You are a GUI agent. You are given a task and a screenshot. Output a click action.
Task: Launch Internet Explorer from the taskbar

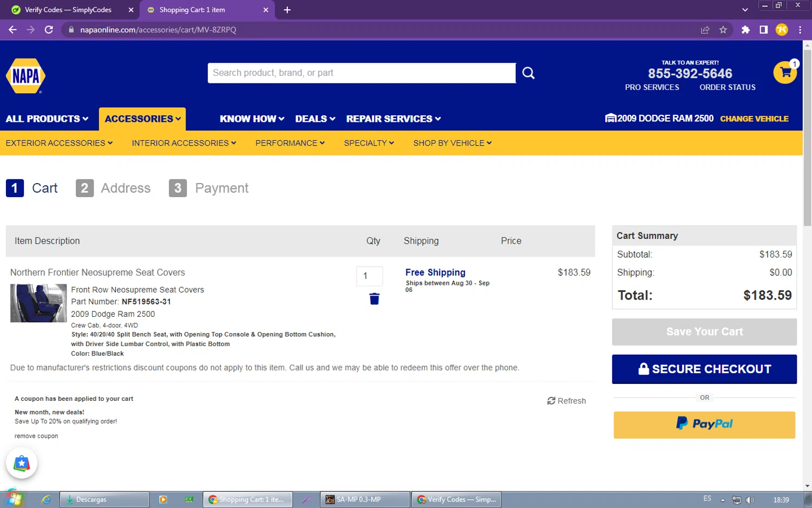[46, 499]
